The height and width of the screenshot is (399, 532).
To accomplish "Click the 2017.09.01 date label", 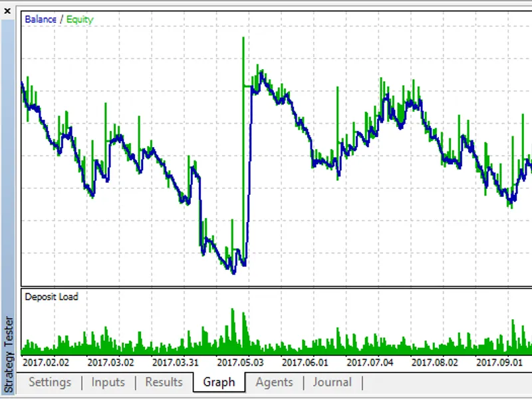I will click(x=499, y=362).
